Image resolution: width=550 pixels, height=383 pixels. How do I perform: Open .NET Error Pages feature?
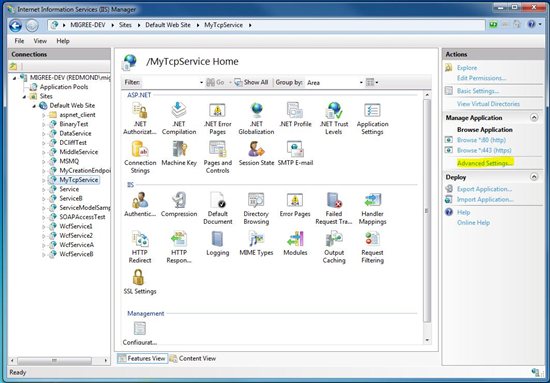pyautogui.click(x=217, y=118)
